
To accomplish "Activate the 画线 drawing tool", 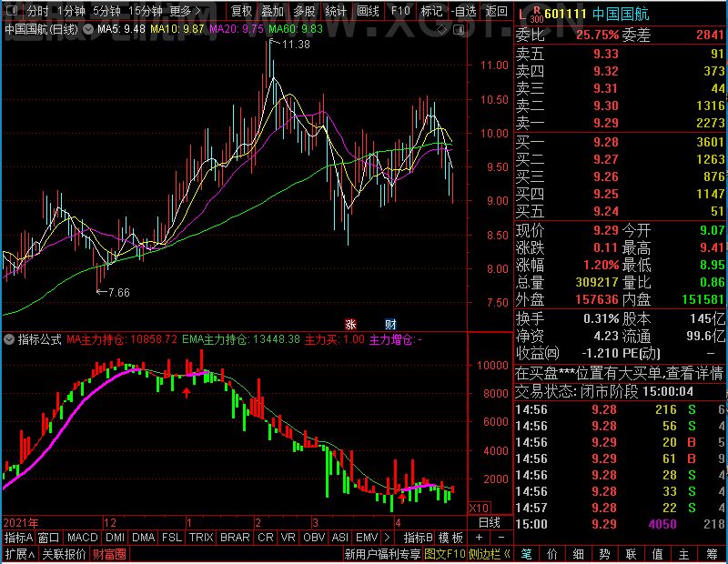I will point(369,11).
